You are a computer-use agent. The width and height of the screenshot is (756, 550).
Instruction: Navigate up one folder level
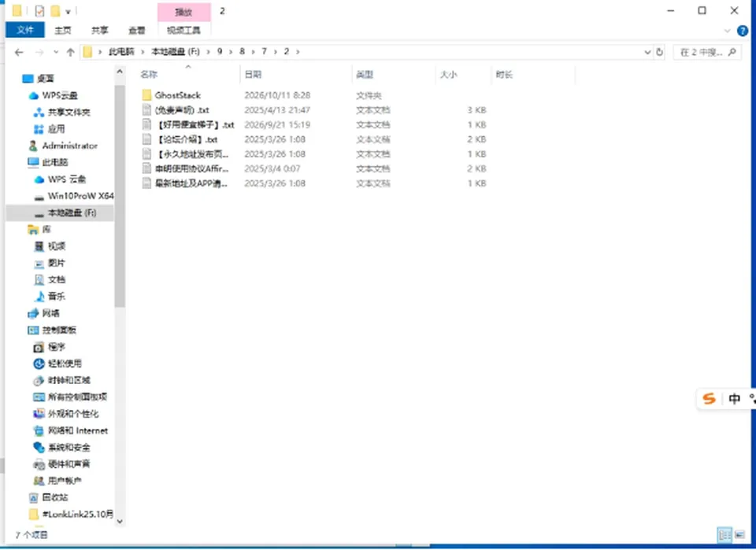pos(70,52)
